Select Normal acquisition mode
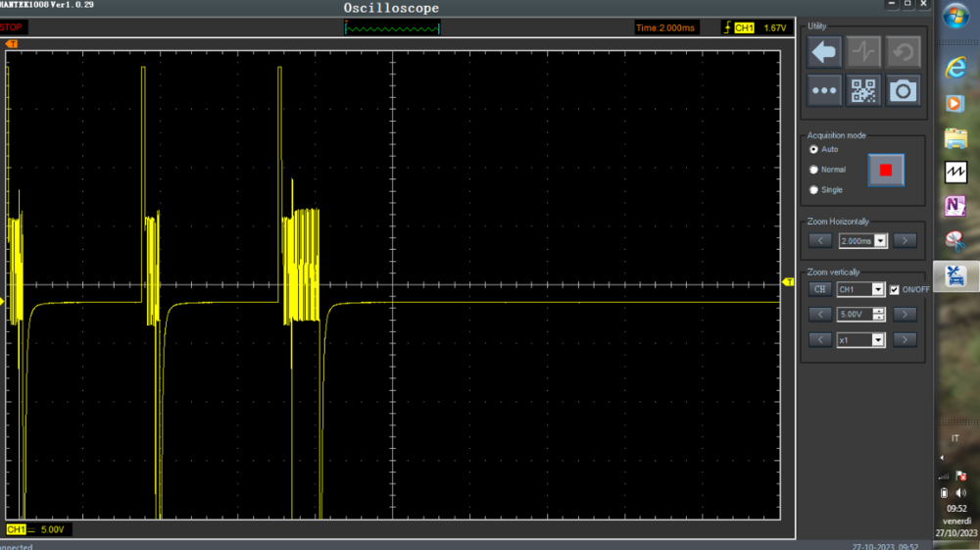The image size is (980, 550). coord(813,170)
